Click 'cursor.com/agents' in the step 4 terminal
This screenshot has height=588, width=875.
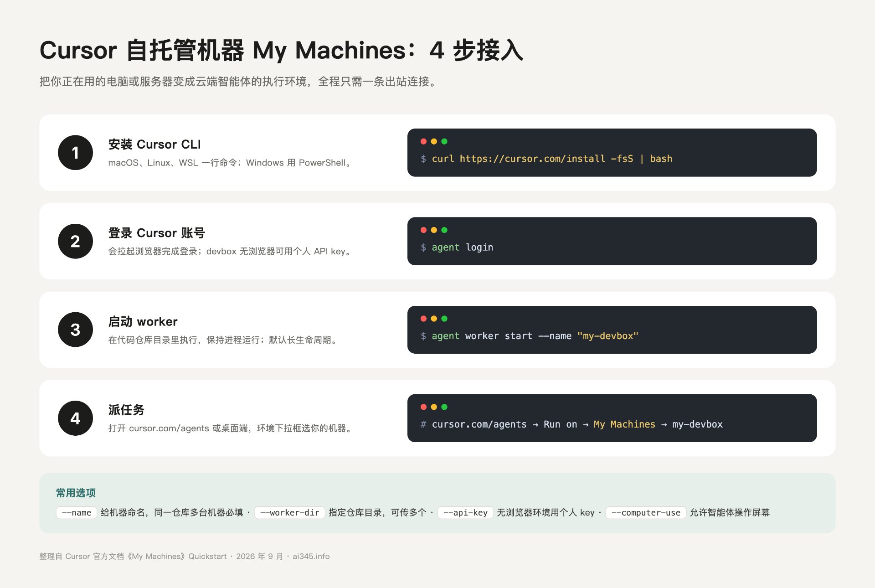coord(479,424)
